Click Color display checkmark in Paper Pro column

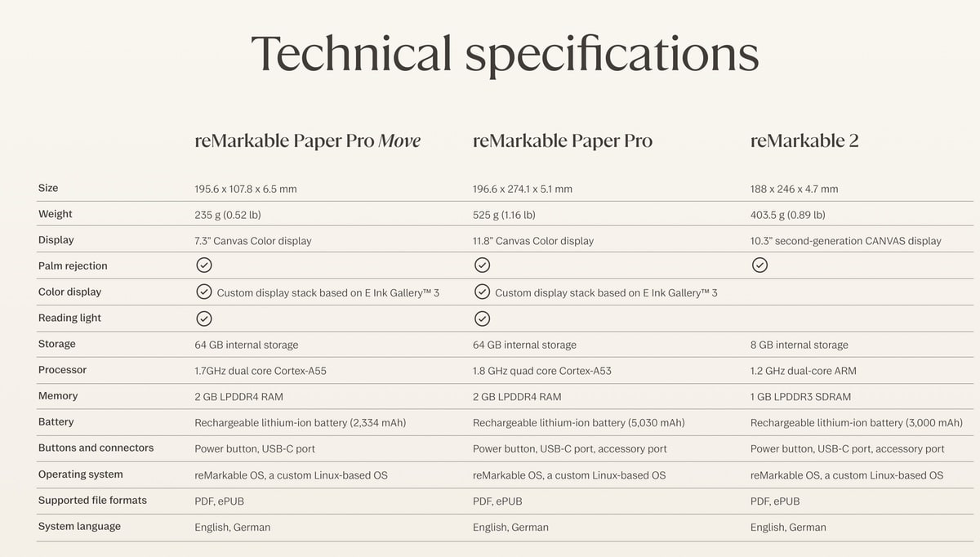click(483, 292)
